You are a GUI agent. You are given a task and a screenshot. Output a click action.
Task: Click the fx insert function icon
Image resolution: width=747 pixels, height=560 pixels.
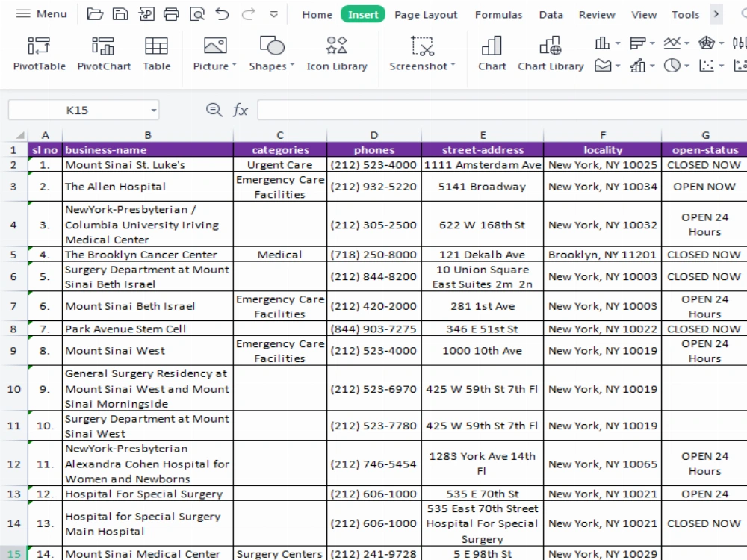240,110
